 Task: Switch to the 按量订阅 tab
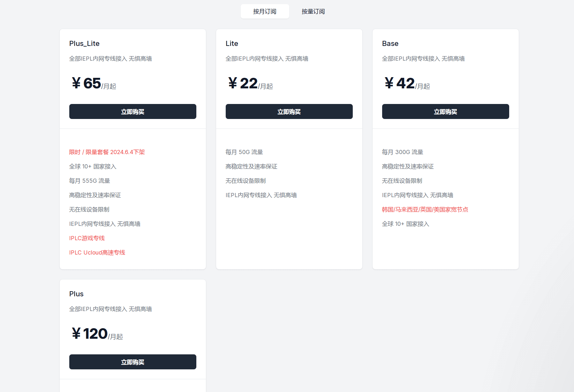[313, 11]
